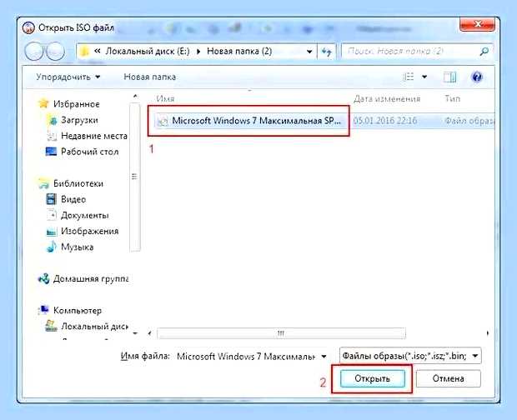517x420 pixels.
Task: Select Документы library
Action: click(x=85, y=215)
